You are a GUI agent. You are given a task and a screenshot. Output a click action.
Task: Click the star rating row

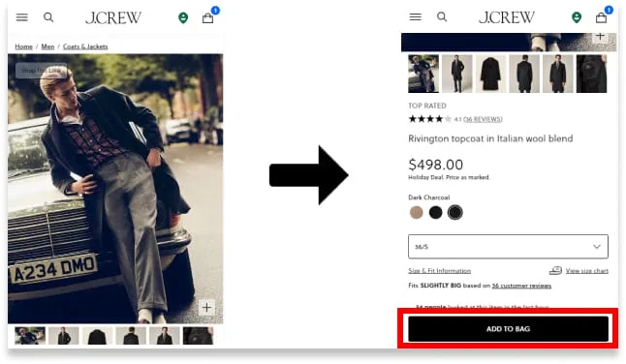(x=430, y=119)
